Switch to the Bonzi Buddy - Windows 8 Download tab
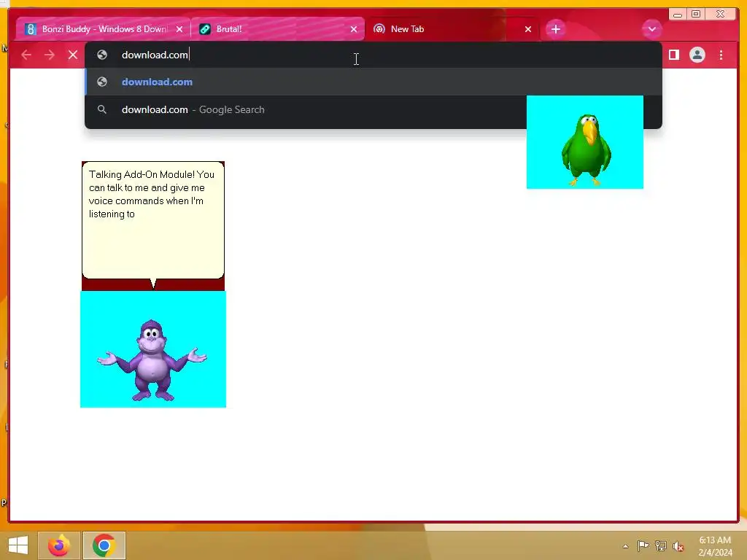The width and height of the screenshot is (747, 560). tap(104, 29)
